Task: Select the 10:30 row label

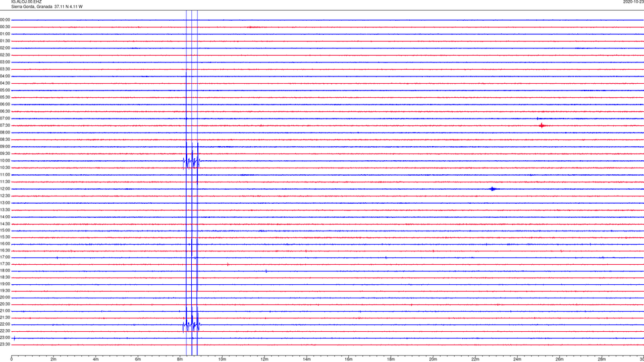Action: pos(5,168)
